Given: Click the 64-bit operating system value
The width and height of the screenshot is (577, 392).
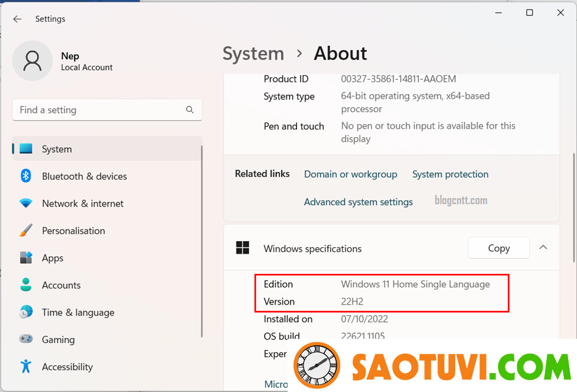Looking at the screenshot, I should click(x=415, y=102).
